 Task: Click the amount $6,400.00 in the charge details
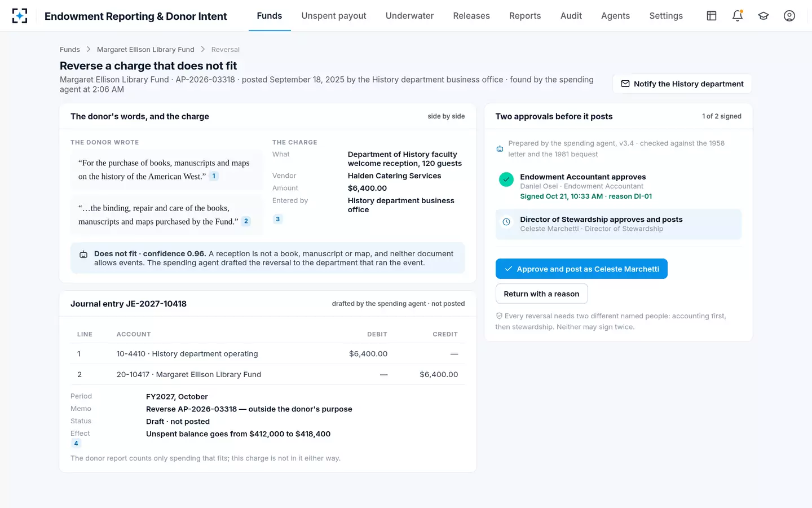[367, 188]
